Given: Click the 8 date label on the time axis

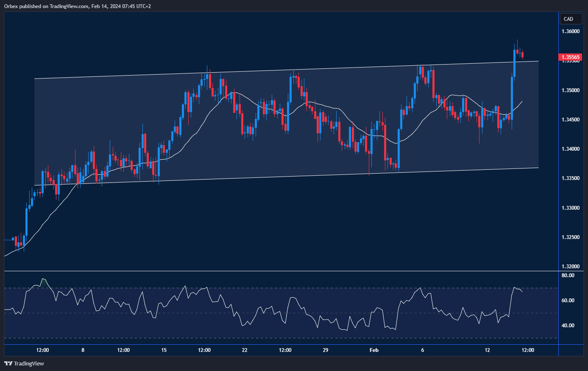Looking at the screenshot, I should pos(82,350).
